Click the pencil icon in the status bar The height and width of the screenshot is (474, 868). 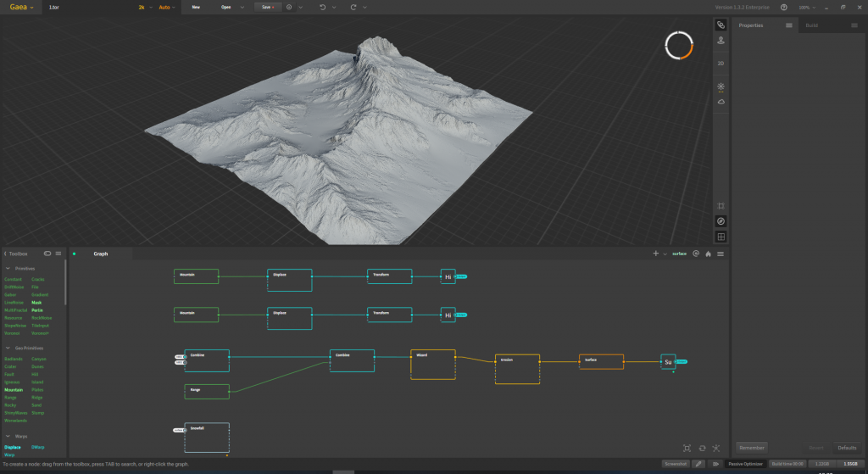pos(698,464)
